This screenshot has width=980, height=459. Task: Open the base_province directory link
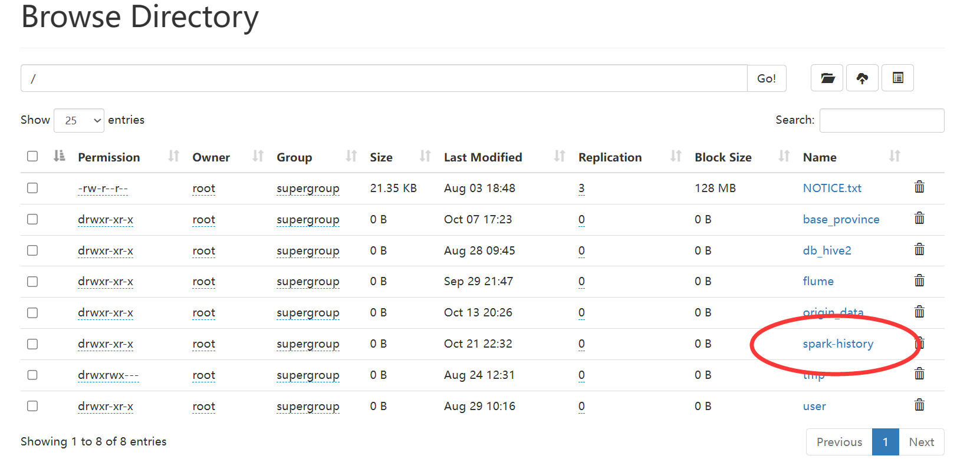coord(841,219)
